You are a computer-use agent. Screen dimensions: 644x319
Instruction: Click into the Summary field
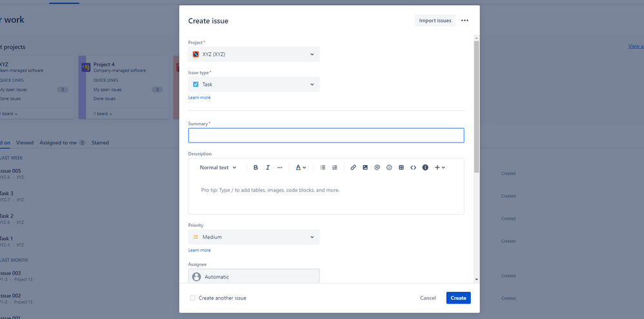[326, 136]
